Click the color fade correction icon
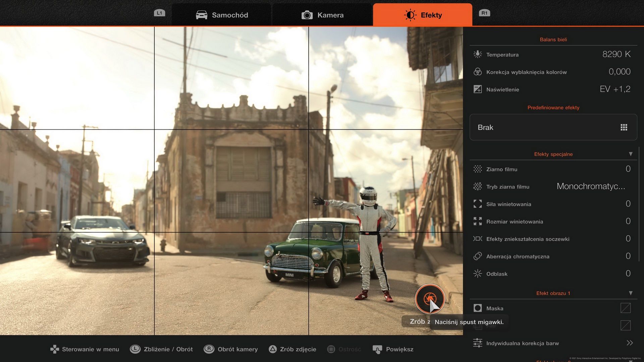 pyautogui.click(x=478, y=72)
